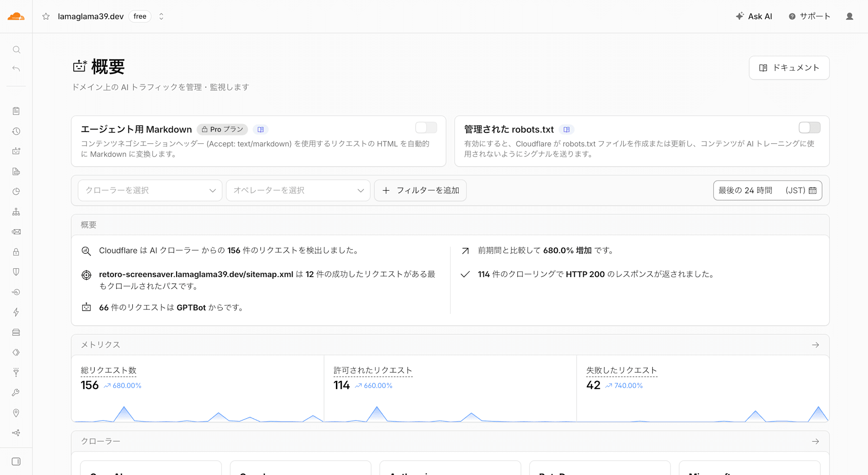
Task: Open the sidebar search icon
Action: point(16,49)
